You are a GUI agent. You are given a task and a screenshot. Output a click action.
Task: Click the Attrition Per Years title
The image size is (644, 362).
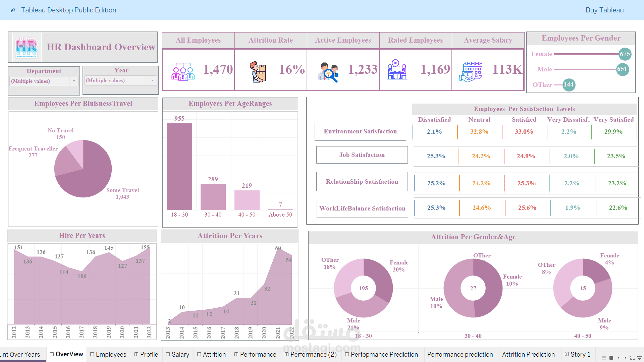230,236
